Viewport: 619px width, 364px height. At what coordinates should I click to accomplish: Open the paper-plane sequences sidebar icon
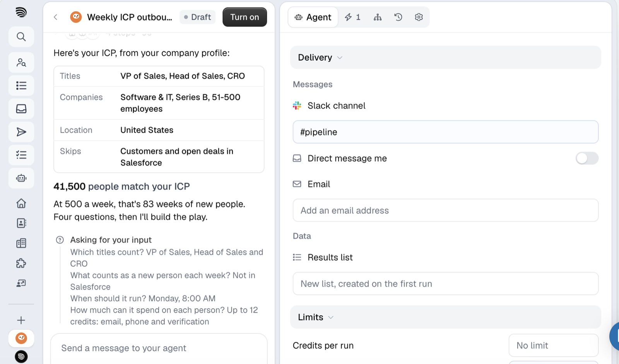coord(21,132)
